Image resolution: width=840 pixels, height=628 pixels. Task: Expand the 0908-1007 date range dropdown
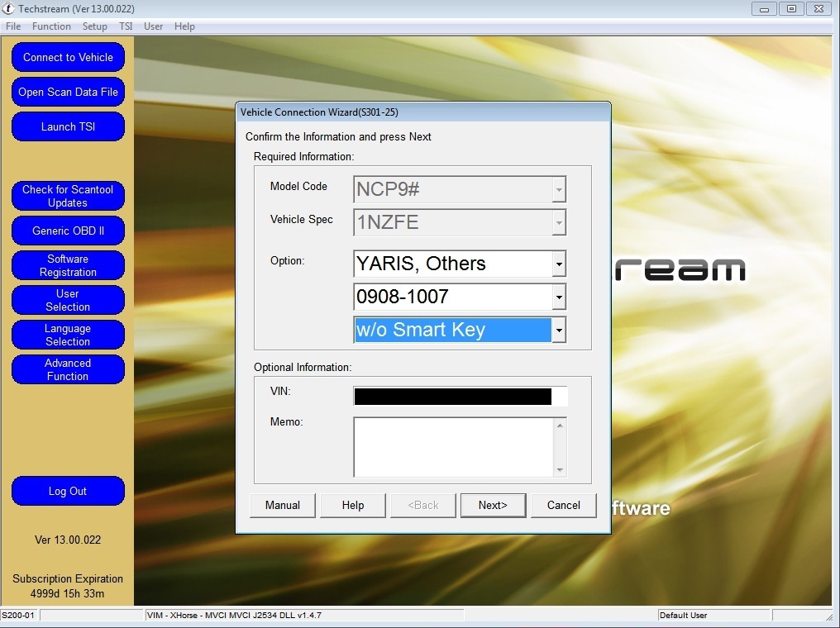[x=559, y=297]
